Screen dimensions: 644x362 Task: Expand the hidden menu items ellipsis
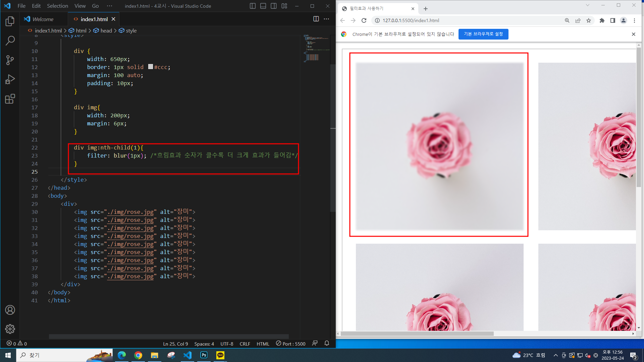[x=109, y=6]
